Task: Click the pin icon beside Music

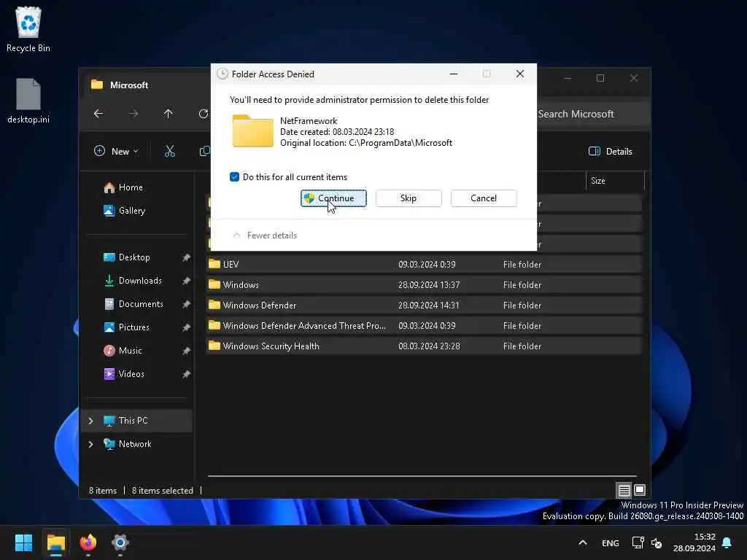Action: 186,351
